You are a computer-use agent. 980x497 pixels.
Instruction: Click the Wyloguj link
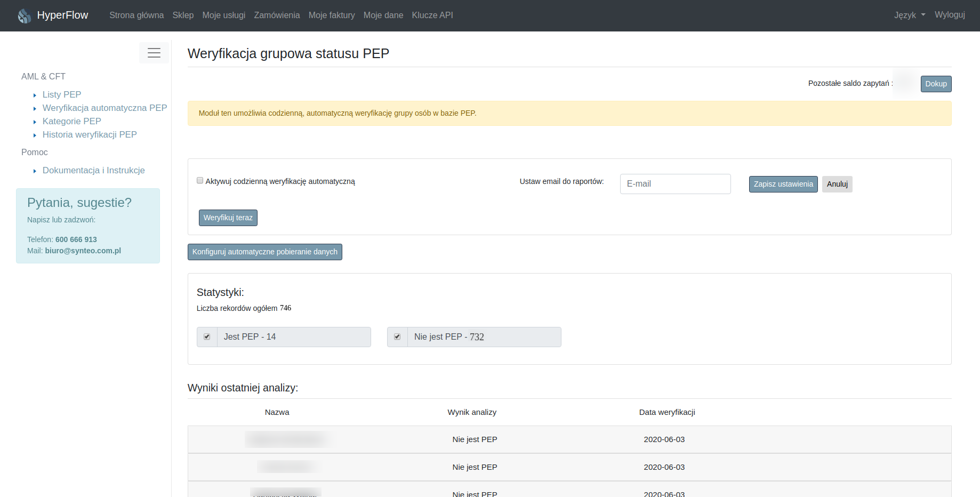tap(950, 14)
